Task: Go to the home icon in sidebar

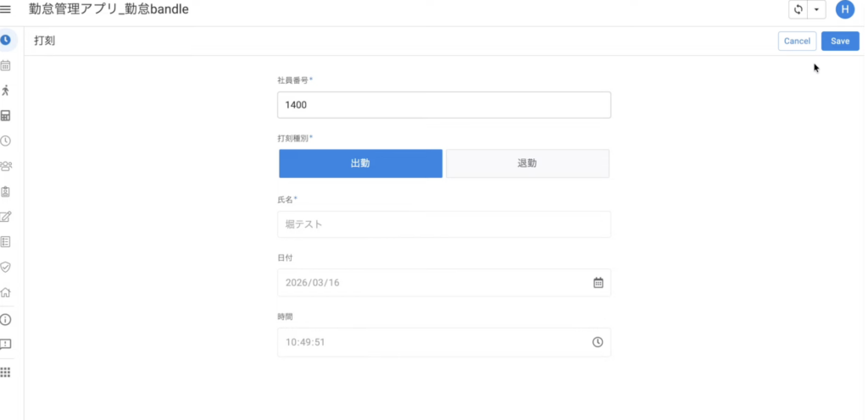Action: tap(6, 293)
